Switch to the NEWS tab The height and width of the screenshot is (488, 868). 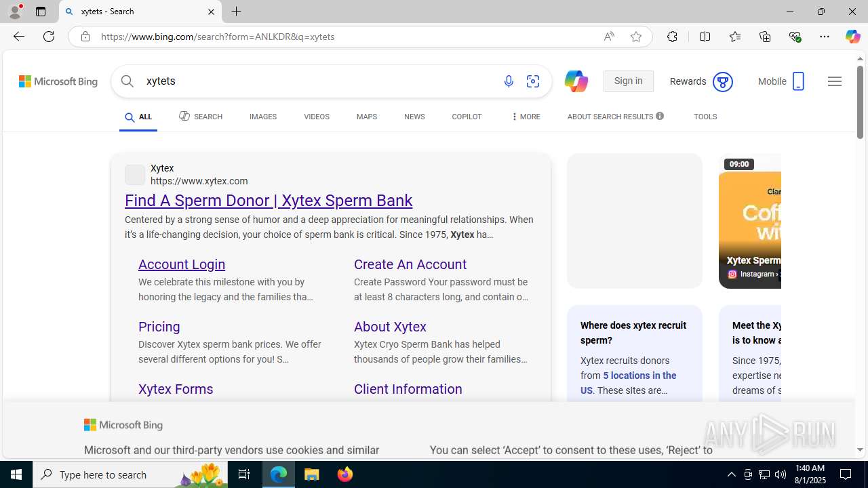(414, 117)
